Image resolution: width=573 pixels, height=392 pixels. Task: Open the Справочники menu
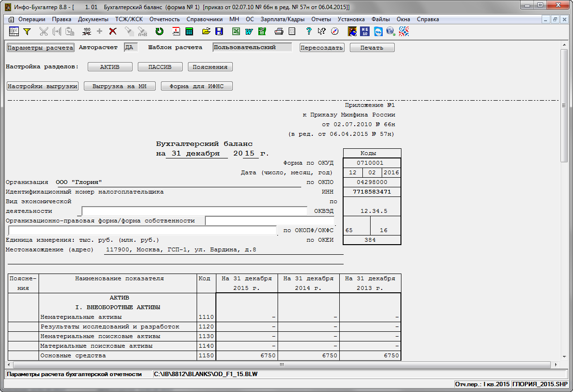(204, 19)
